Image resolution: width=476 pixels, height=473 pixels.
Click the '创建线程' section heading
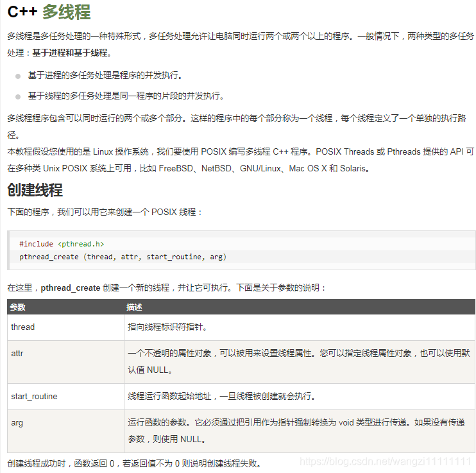35,190
